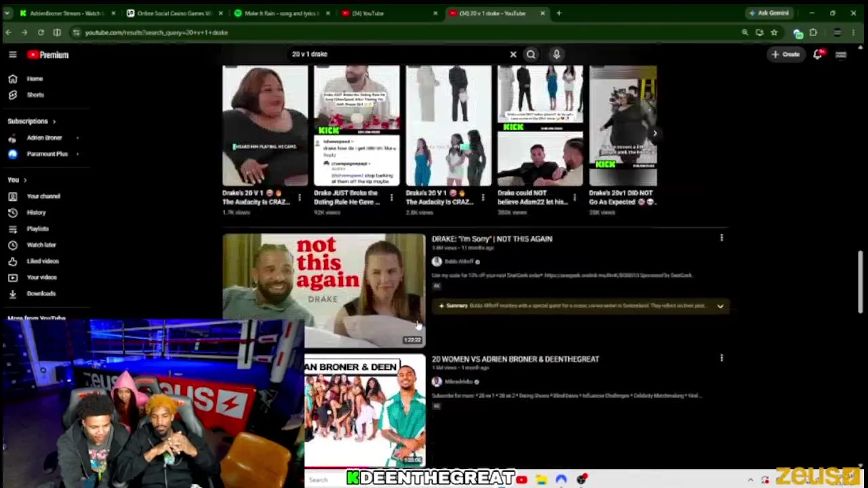Clear the search query with the X

click(x=513, y=54)
